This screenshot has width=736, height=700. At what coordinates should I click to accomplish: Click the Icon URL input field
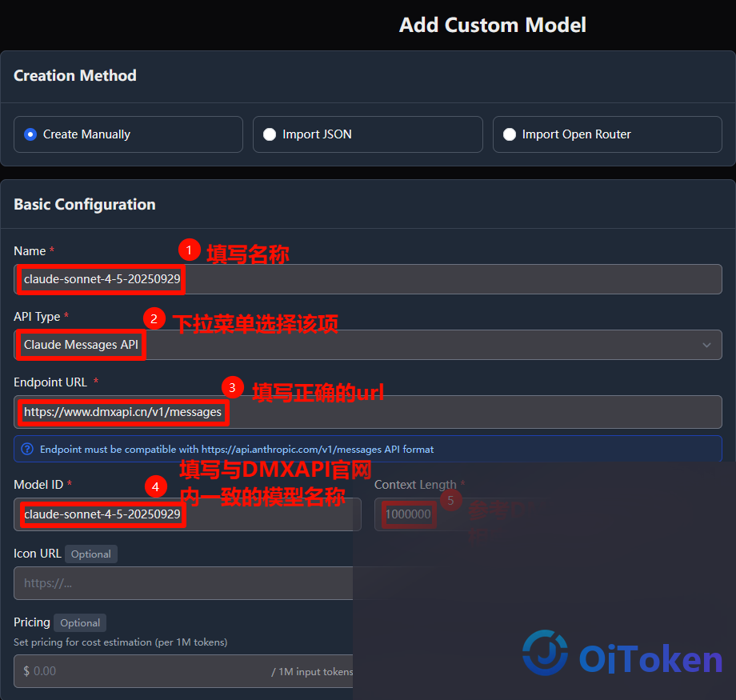click(183, 583)
